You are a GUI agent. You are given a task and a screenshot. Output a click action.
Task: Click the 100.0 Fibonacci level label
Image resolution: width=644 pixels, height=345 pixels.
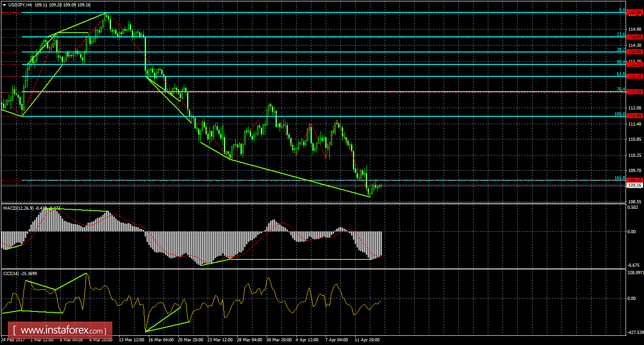pos(620,113)
